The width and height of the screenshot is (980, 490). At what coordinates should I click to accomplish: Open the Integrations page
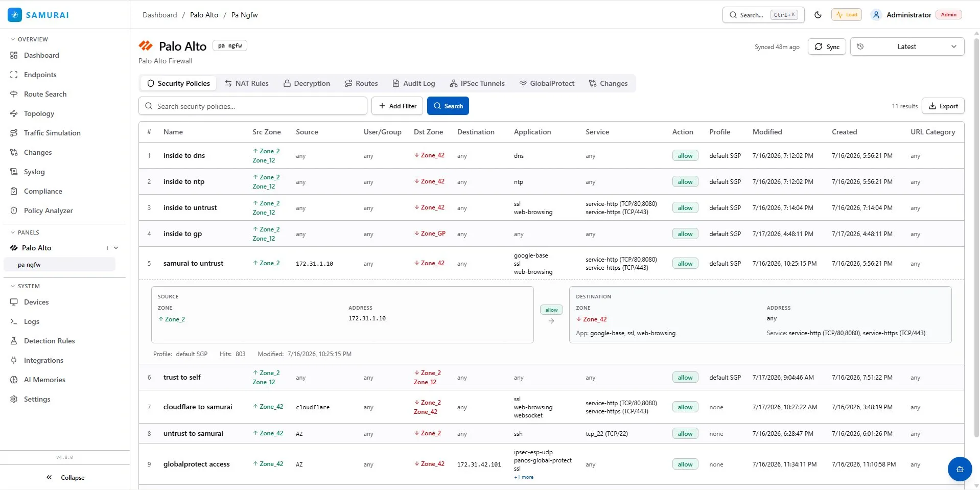pyautogui.click(x=43, y=360)
